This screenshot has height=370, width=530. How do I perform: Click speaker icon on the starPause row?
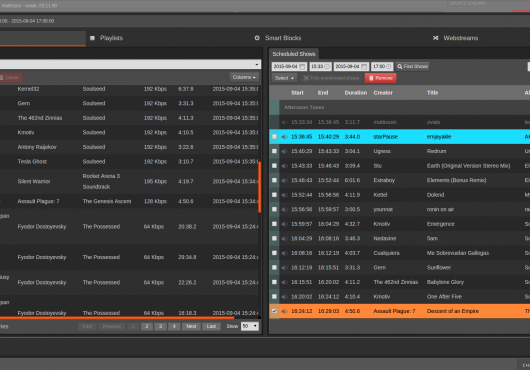[x=285, y=137]
